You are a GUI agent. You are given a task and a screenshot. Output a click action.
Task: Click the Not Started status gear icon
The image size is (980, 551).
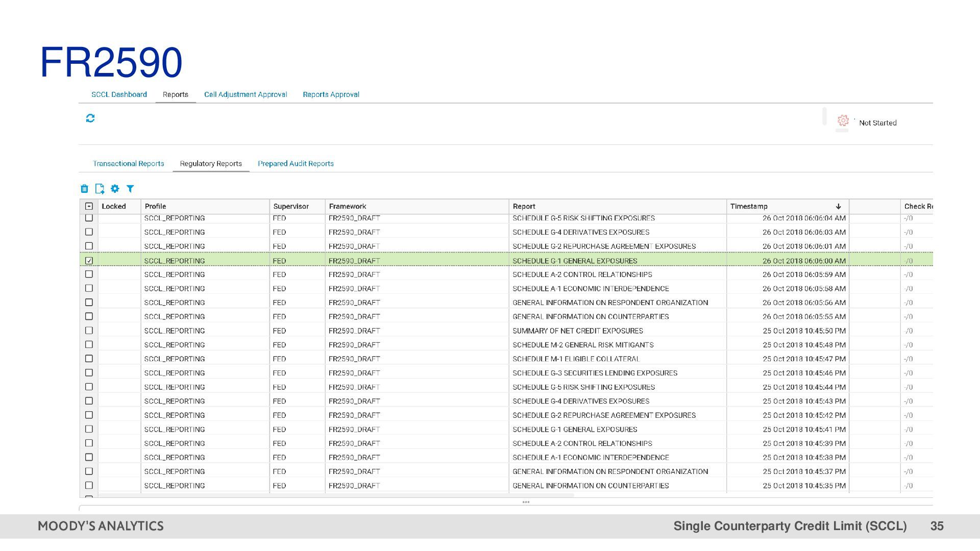pos(843,121)
